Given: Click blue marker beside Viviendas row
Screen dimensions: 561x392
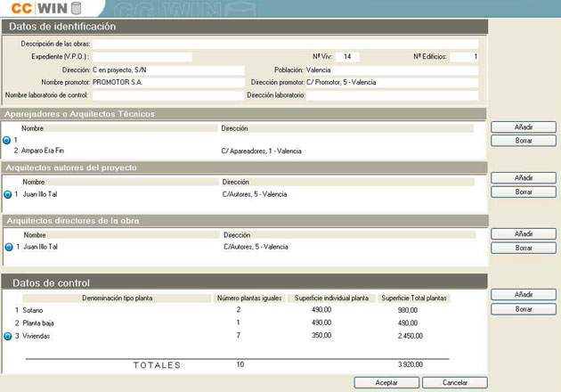Looking at the screenshot, I should point(8,337).
